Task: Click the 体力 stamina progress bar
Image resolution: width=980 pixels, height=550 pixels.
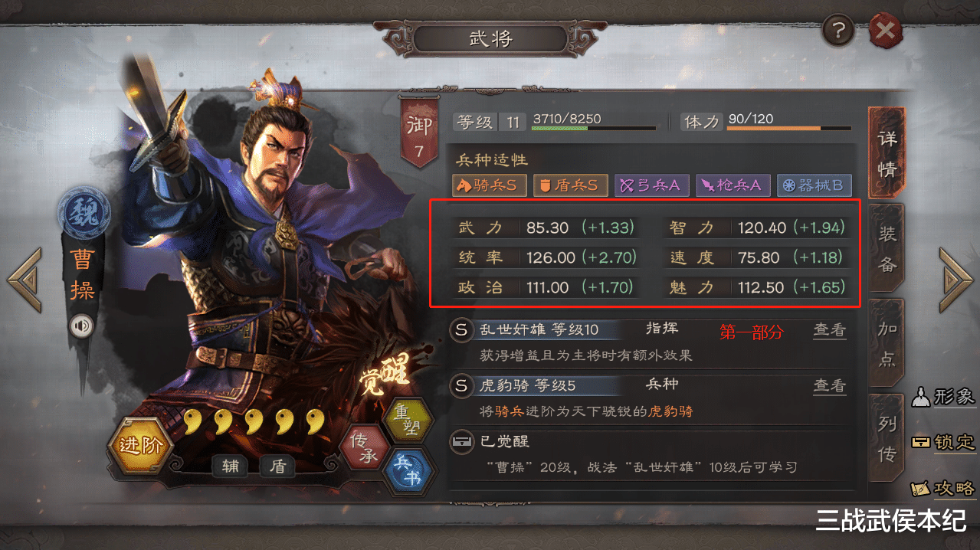Action: coord(789,128)
